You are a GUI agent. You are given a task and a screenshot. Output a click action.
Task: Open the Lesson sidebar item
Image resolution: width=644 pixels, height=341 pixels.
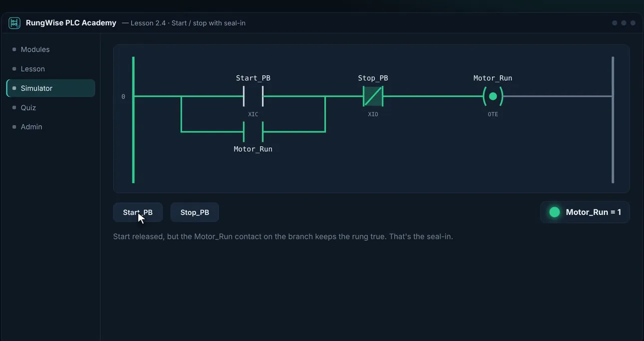click(50, 69)
